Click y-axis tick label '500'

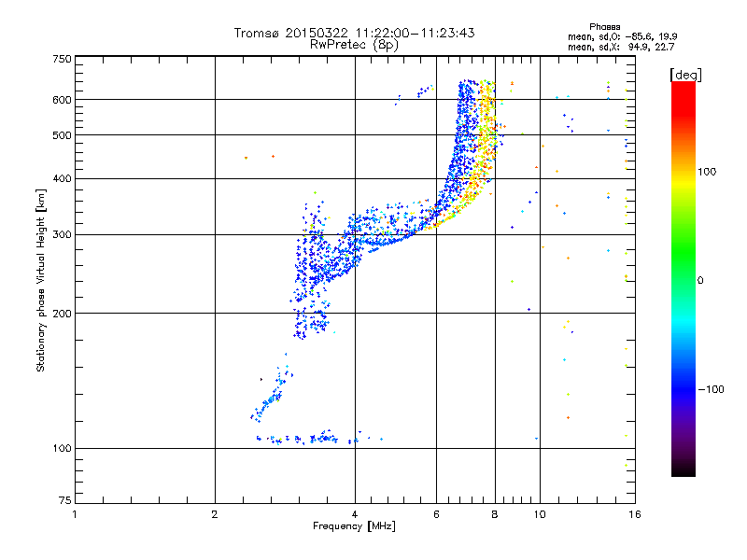tap(62, 135)
